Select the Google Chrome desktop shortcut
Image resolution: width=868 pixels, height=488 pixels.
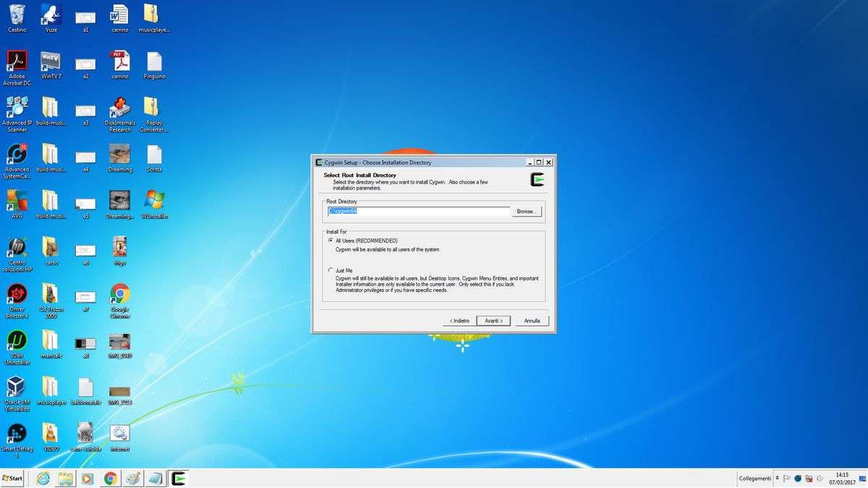(x=120, y=301)
